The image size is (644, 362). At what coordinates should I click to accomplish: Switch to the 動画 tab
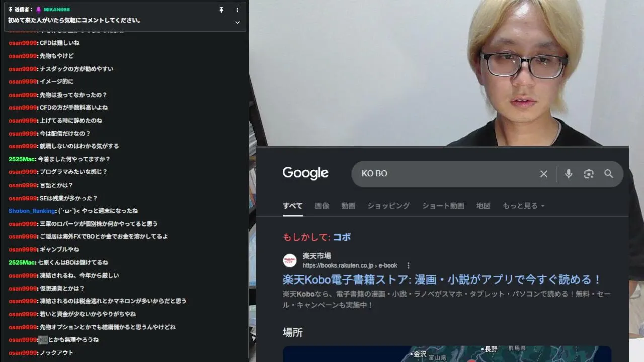[x=348, y=206]
